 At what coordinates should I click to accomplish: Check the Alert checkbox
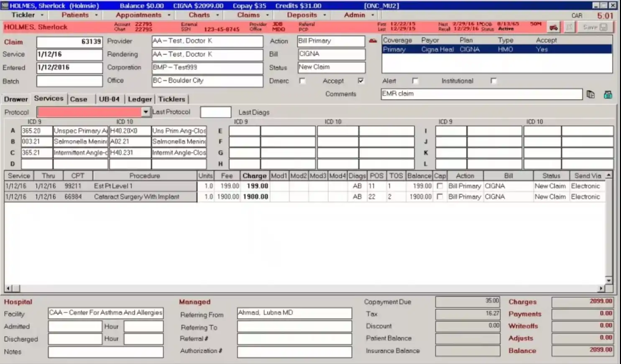point(415,80)
